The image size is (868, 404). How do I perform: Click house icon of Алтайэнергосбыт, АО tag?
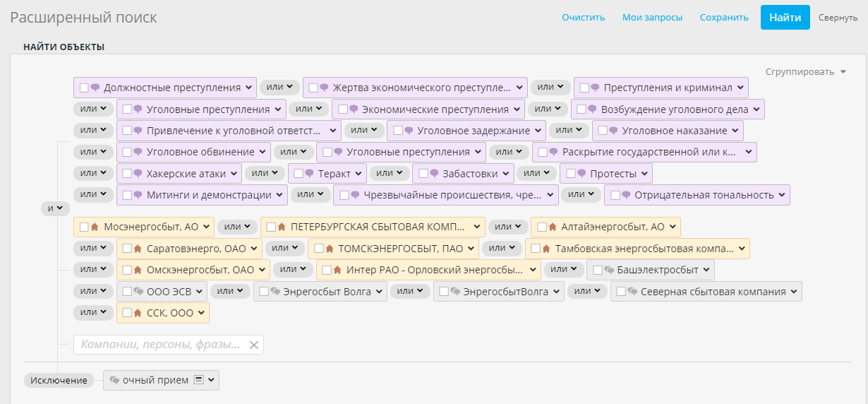click(552, 227)
